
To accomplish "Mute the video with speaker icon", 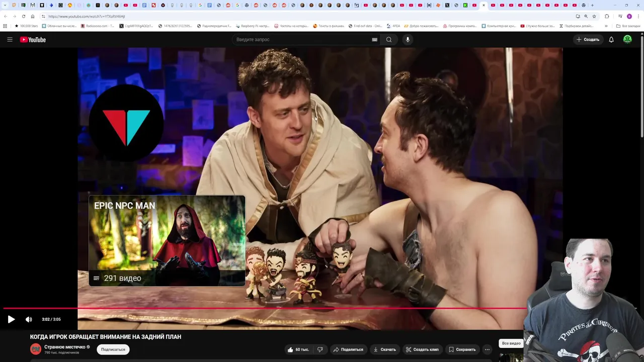I will (x=29, y=319).
